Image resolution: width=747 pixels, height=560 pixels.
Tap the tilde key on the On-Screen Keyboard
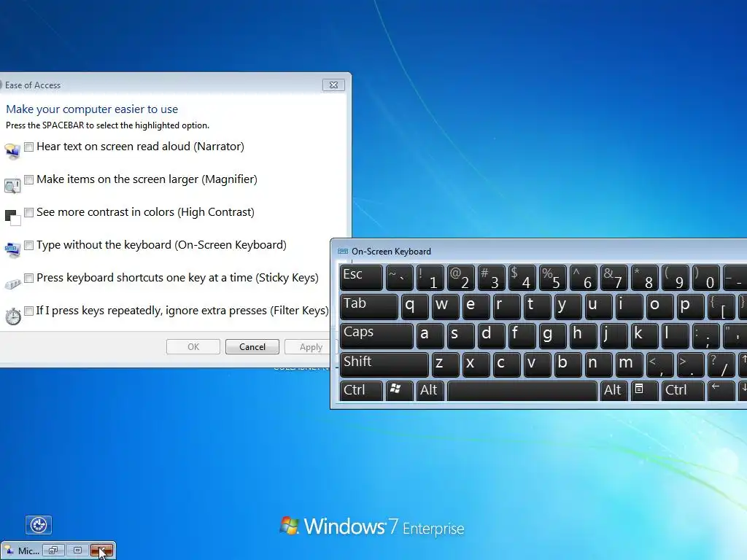(399, 278)
